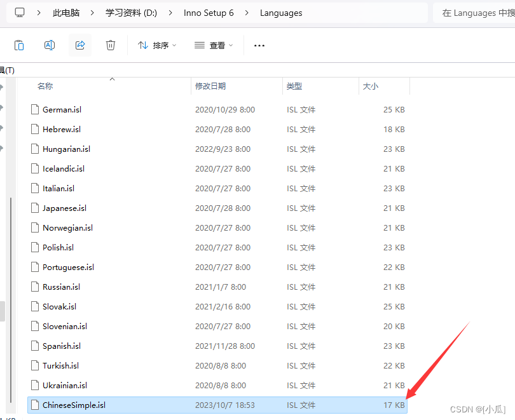Expand chevron after 学习资料 (D:) breadcrumb
The image size is (515, 420).
tap(170, 13)
